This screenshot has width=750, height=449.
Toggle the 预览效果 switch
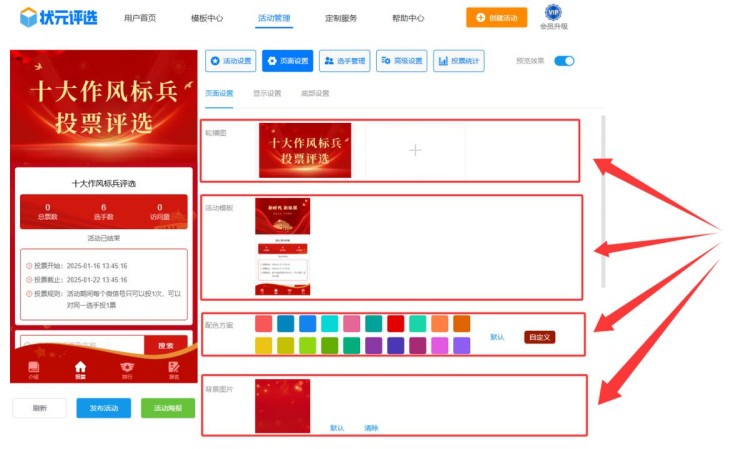[564, 61]
